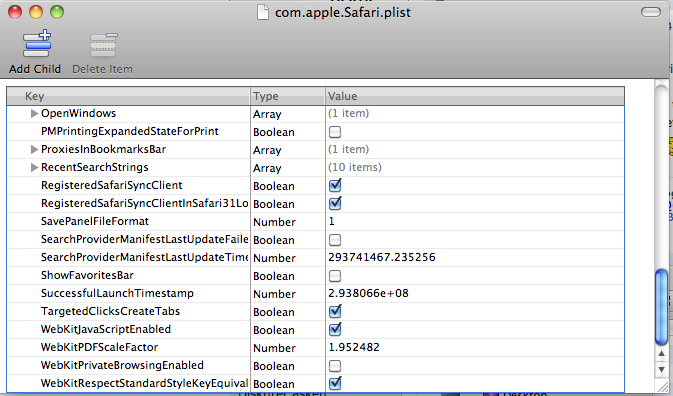Select SearchProviderManifestLastUpdateTime key
This screenshot has height=396, width=673.
(145, 257)
